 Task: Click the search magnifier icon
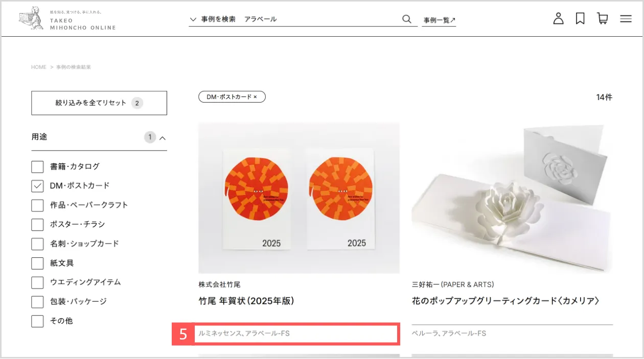click(407, 19)
